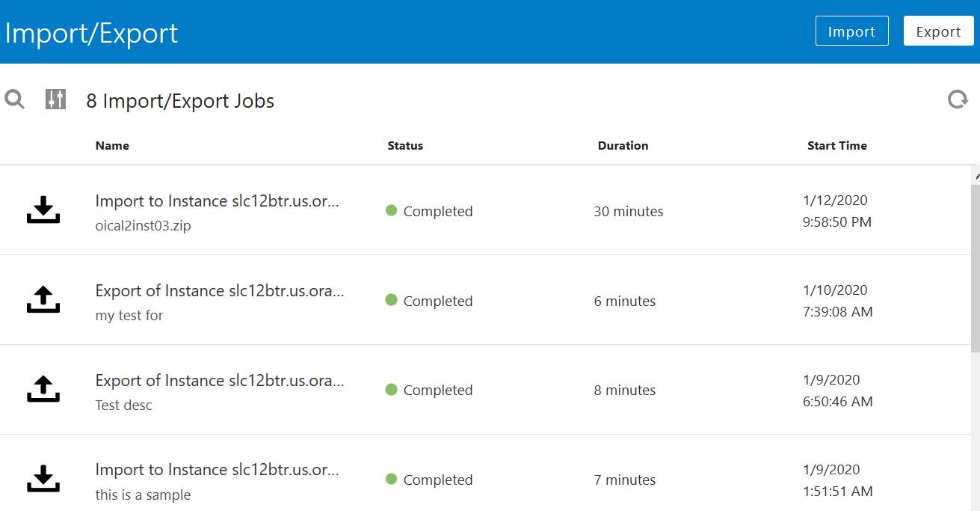
Task: Sort jobs by the Duration column
Action: 623,145
